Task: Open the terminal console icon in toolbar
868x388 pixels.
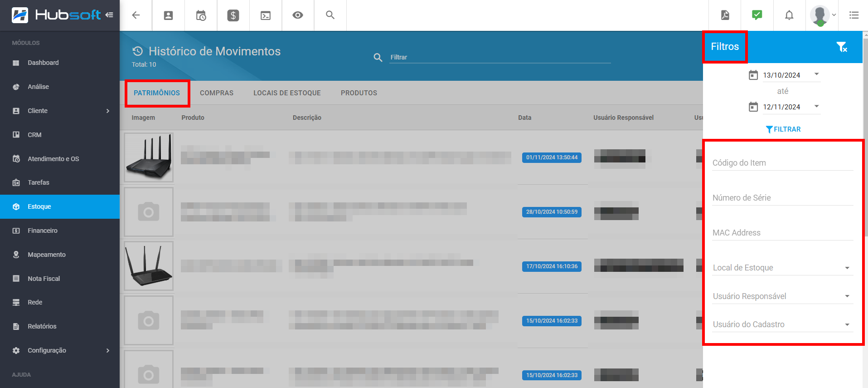Action: pyautogui.click(x=266, y=15)
